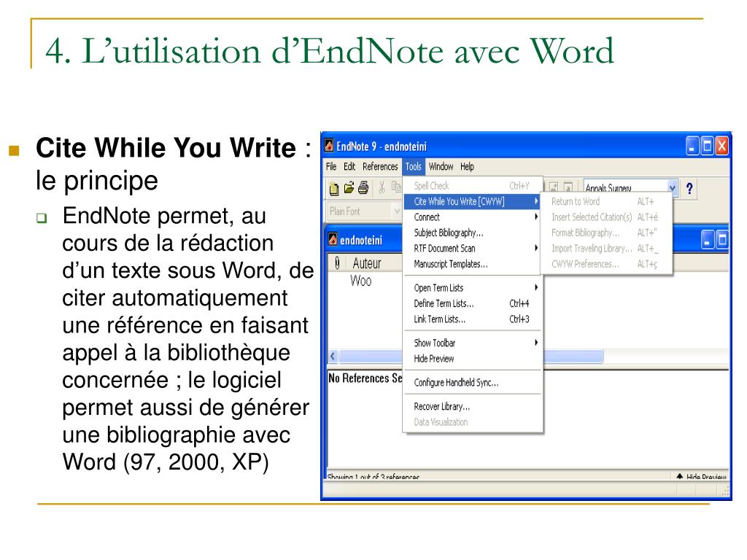Click the endnoteini library window icon
Image resolution: width=747 pixels, height=560 pixels.
coord(333,239)
